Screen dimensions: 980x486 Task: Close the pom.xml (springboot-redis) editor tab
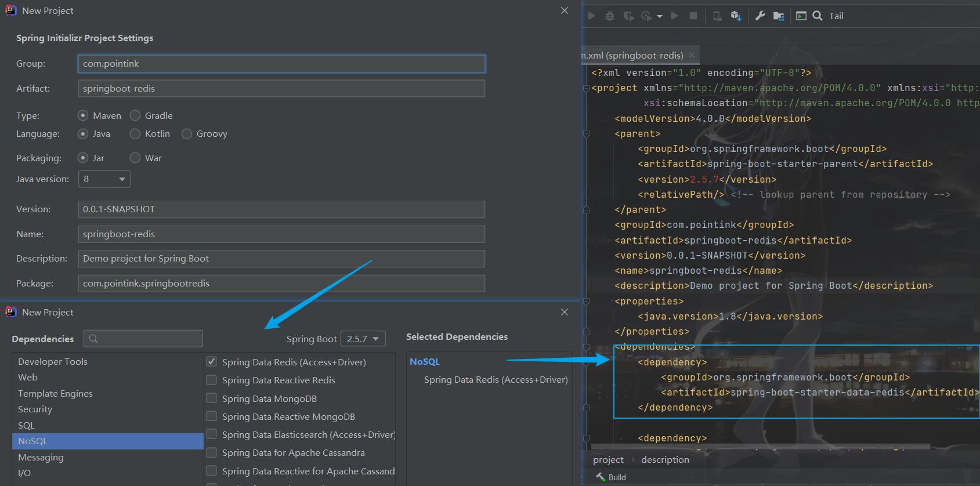pyautogui.click(x=692, y=55)
